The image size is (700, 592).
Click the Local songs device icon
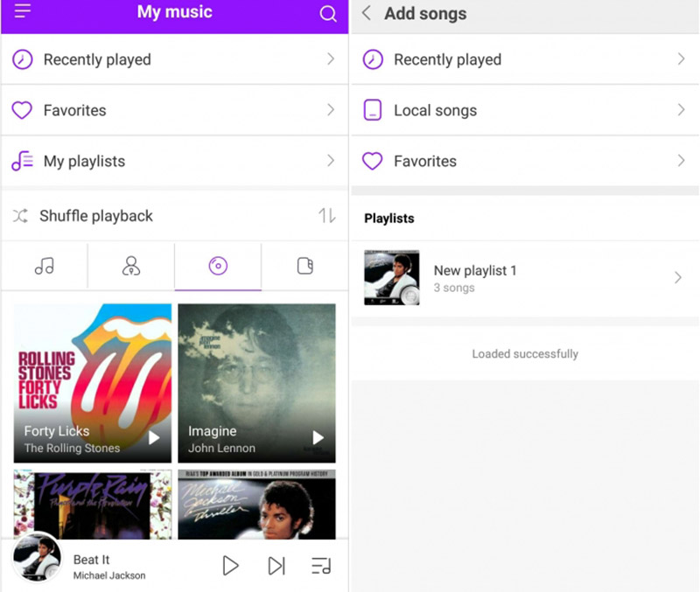click(373, 110)
